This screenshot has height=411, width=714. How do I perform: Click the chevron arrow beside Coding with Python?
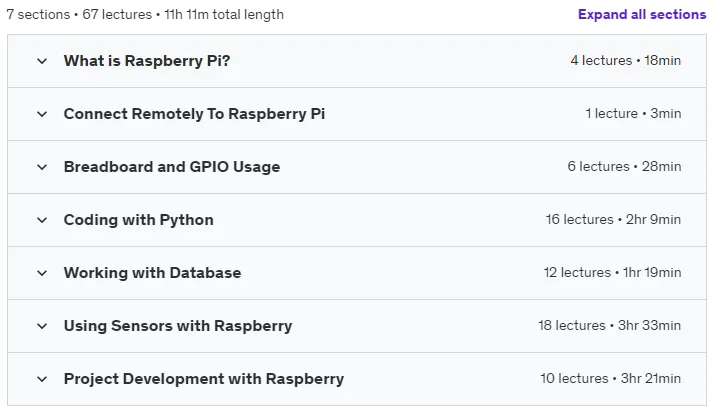(42, 220)
